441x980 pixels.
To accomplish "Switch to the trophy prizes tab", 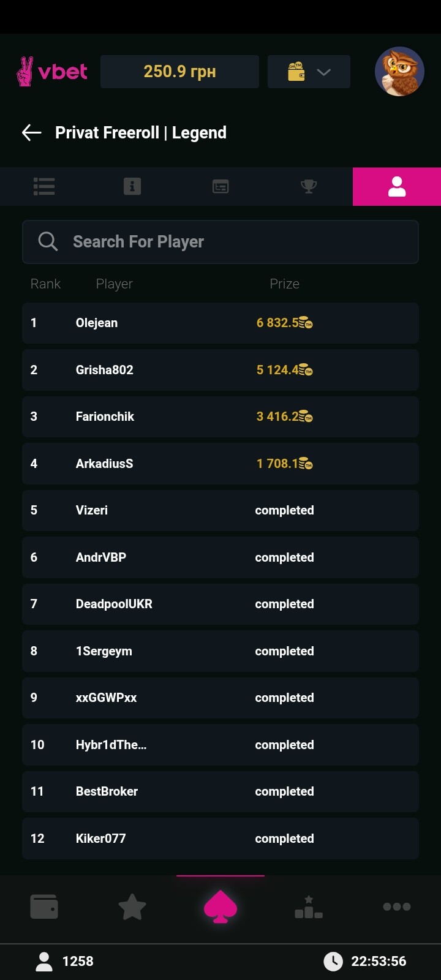I will pos(309,186).
